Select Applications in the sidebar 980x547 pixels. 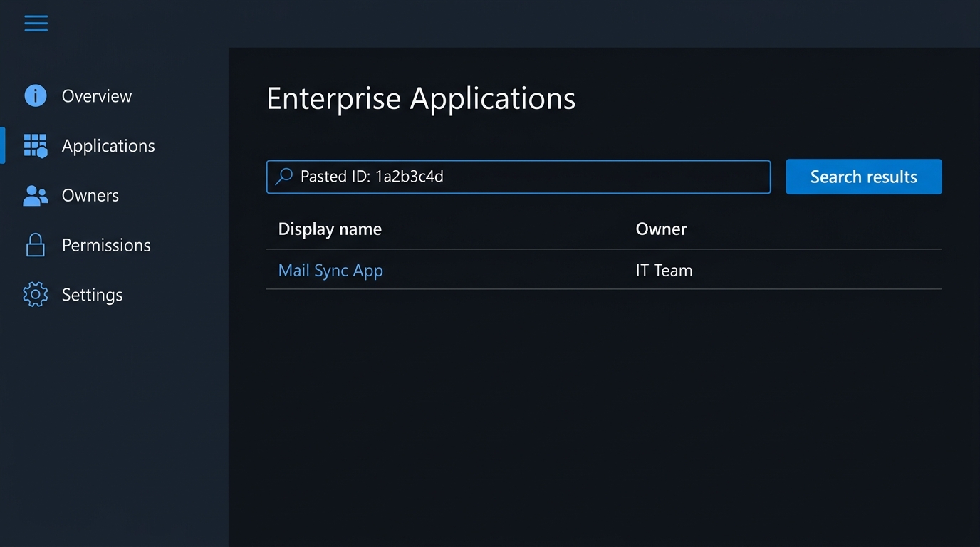pos(108,146)
